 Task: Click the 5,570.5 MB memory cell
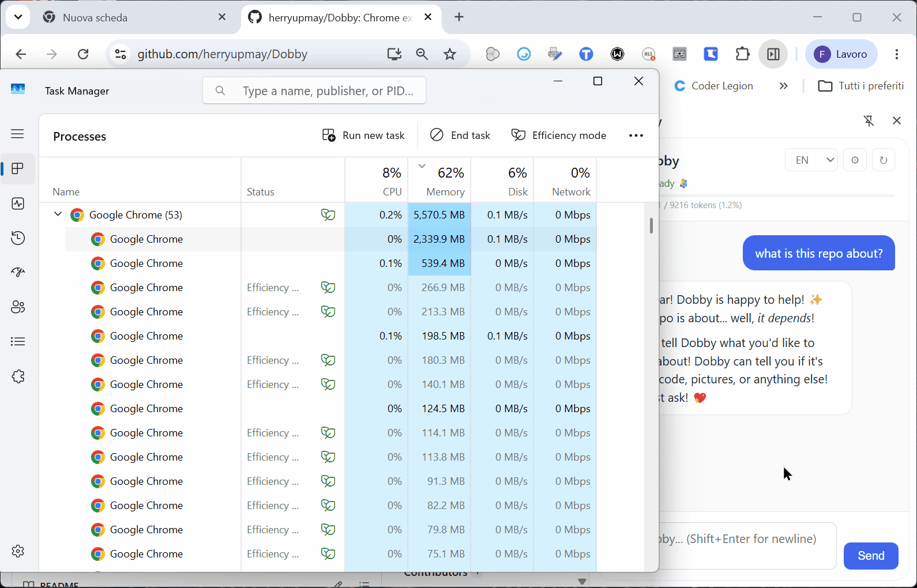pos(439,215)
